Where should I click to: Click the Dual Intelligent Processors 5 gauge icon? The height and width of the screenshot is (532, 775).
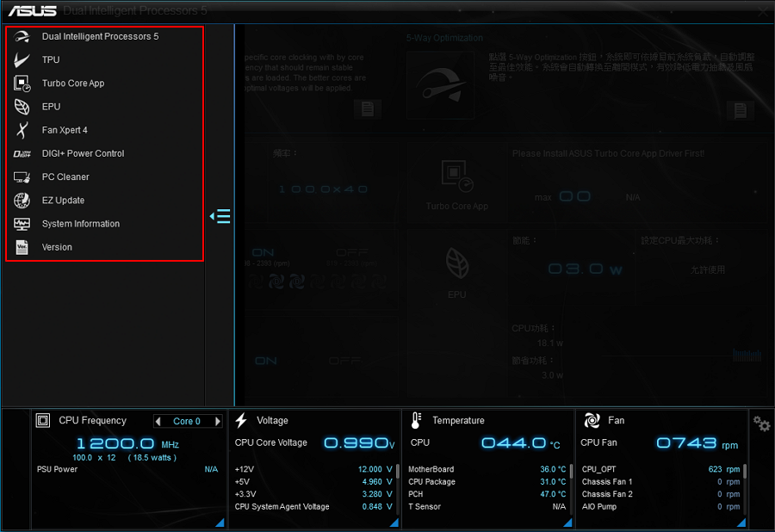(x=22, y=36)
